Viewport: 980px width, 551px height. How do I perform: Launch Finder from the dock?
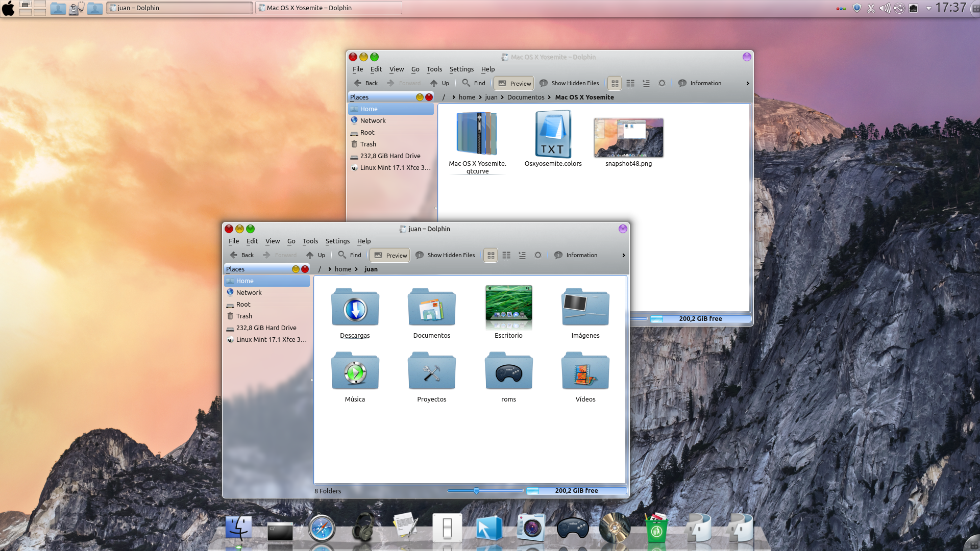[238, 528]
